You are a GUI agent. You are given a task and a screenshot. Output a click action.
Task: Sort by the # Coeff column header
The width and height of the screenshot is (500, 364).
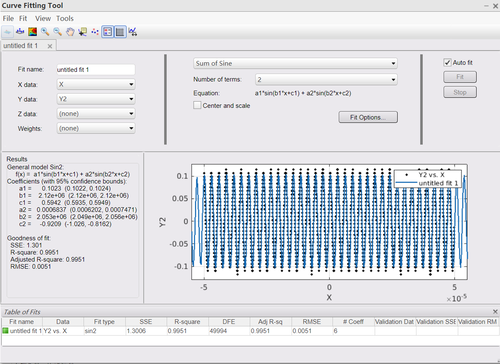[353, 322]
